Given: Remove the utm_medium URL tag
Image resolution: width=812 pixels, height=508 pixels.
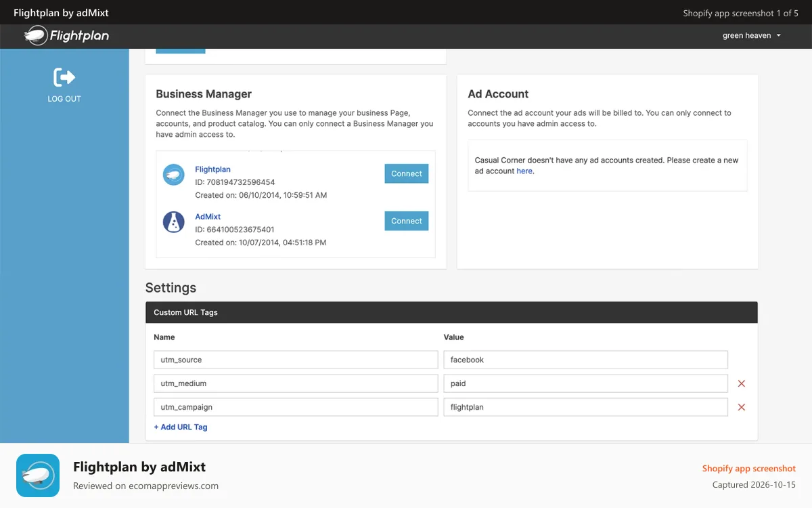Looking at the screenshot, I should [741, 383].
